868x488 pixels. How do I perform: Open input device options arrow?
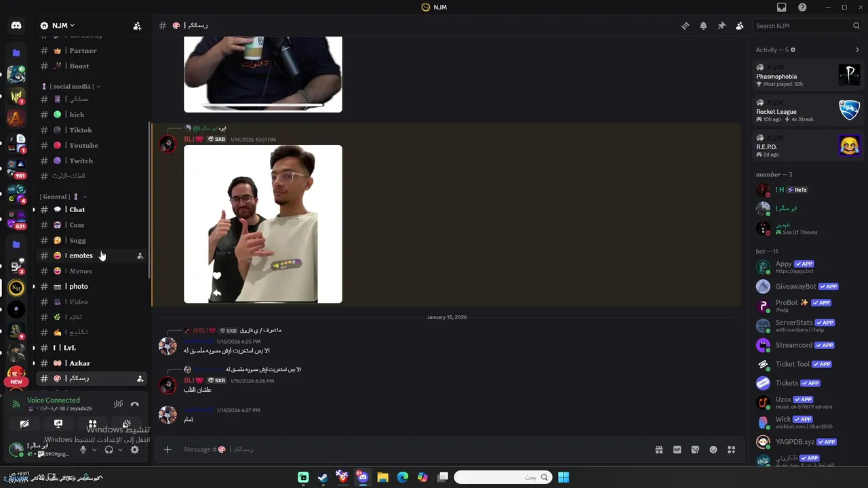tap(94, 449)
